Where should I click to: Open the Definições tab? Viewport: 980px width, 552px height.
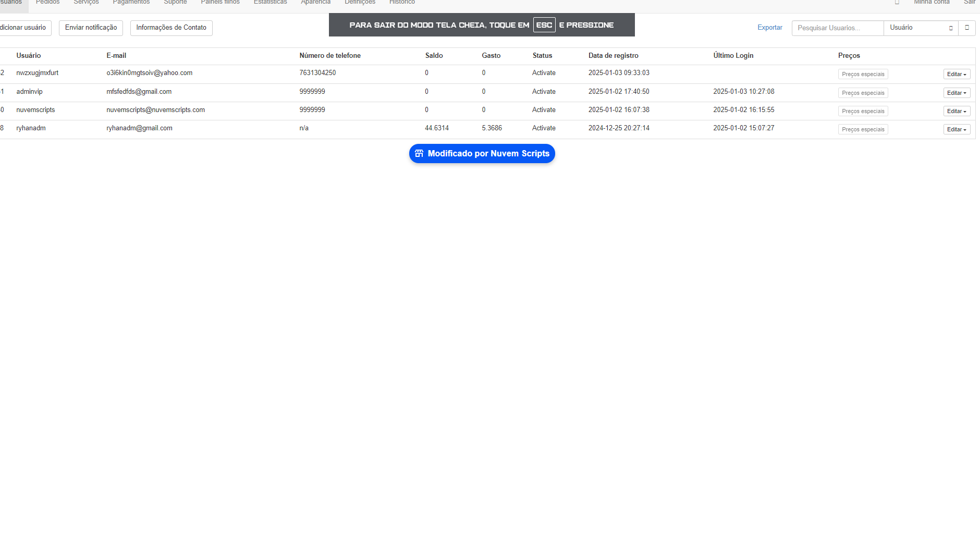click(x=360, y=3)
